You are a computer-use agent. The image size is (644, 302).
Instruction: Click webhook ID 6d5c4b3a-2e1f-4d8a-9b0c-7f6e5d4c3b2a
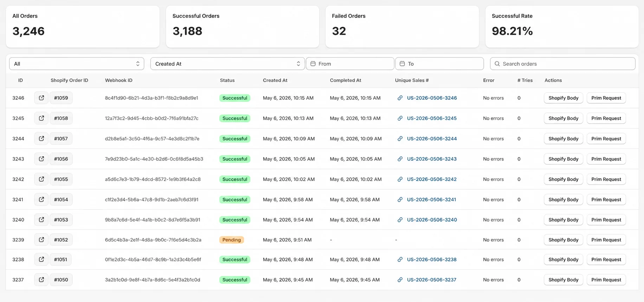tap(153, 240)
